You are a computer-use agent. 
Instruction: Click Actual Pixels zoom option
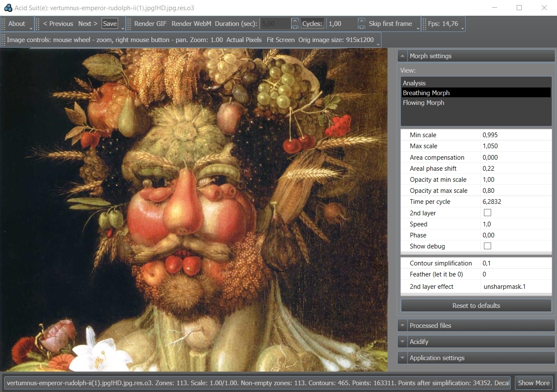coord(244,40)
